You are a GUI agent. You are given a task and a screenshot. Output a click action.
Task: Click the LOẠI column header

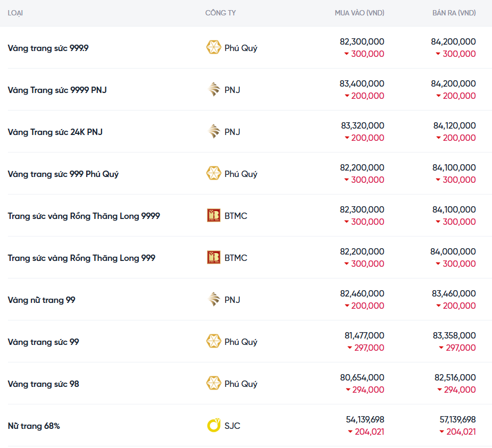[15, 13]
